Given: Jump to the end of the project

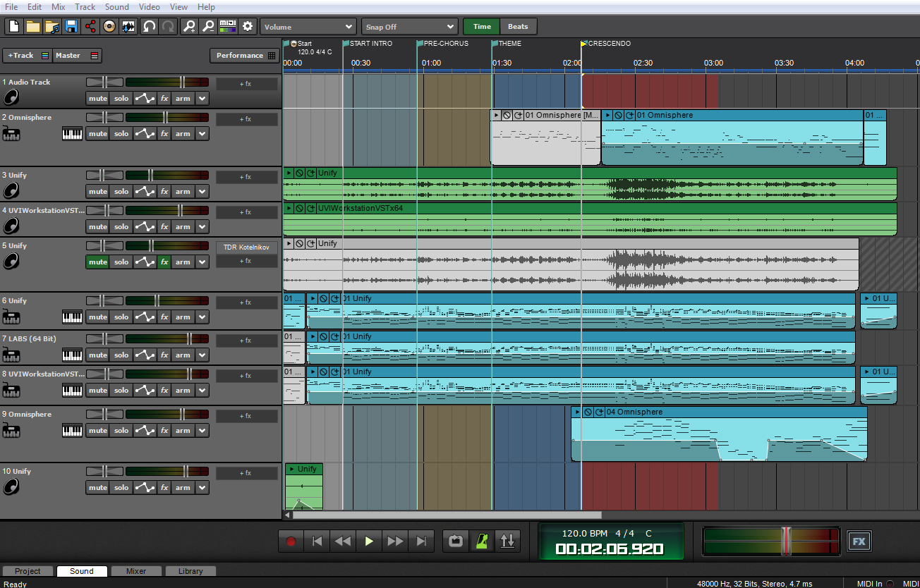Looking at the screenshot, I should (421, 541).
